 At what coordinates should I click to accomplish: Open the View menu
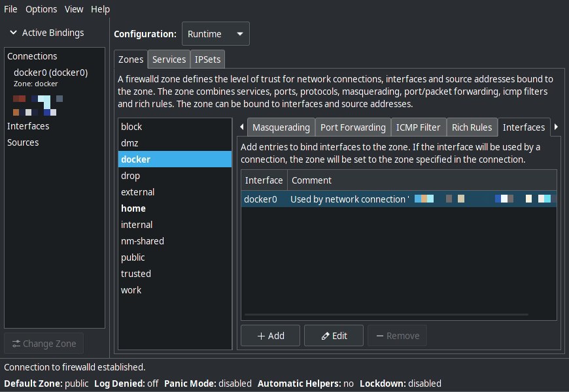[x=74, y=9]
